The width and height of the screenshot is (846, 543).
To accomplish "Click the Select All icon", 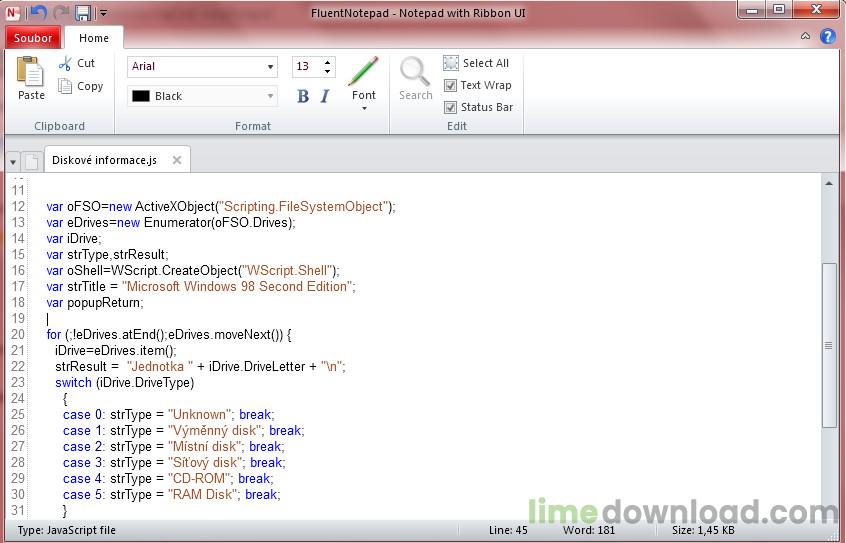I will (451, 63).
